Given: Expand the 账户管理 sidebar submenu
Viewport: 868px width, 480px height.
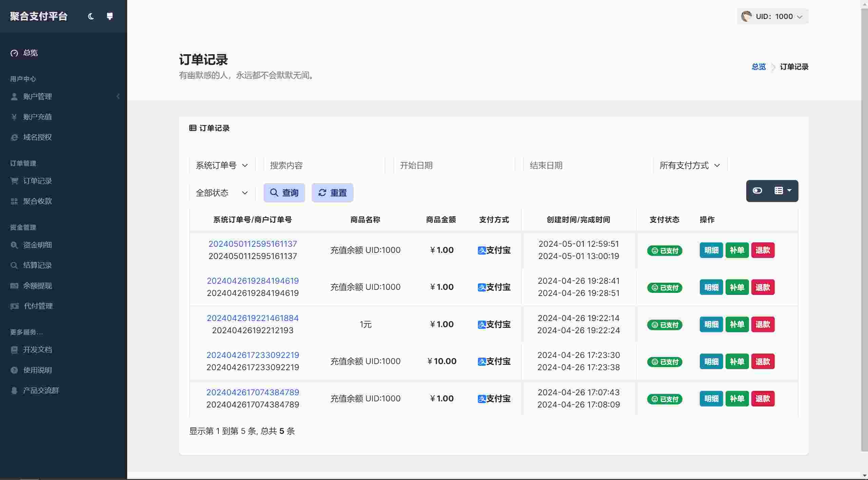Looking at the screenshot, I should coord(37,97).
